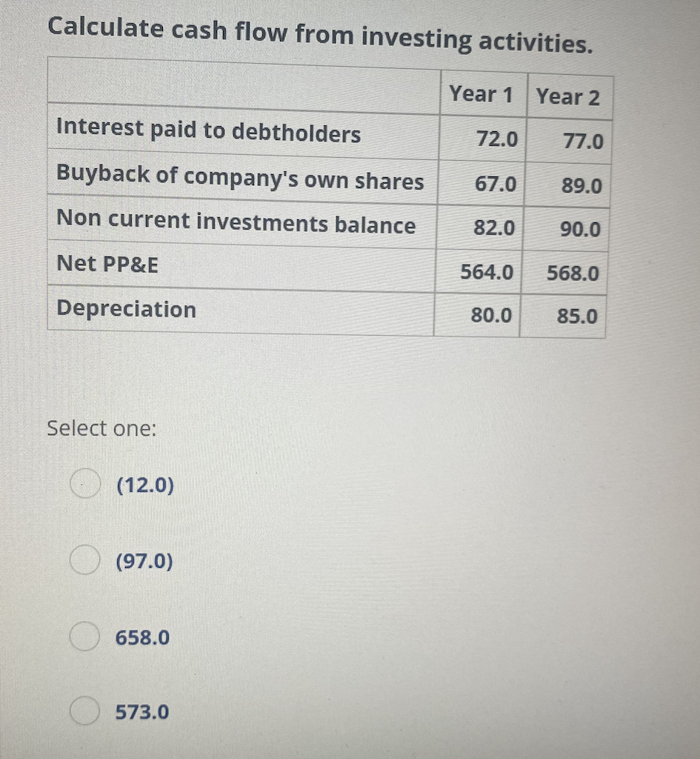The height and width of the screenshot is (759, 700).
Task: Click the 'Non current investments balance' label
Action: (x=236, y=222)
